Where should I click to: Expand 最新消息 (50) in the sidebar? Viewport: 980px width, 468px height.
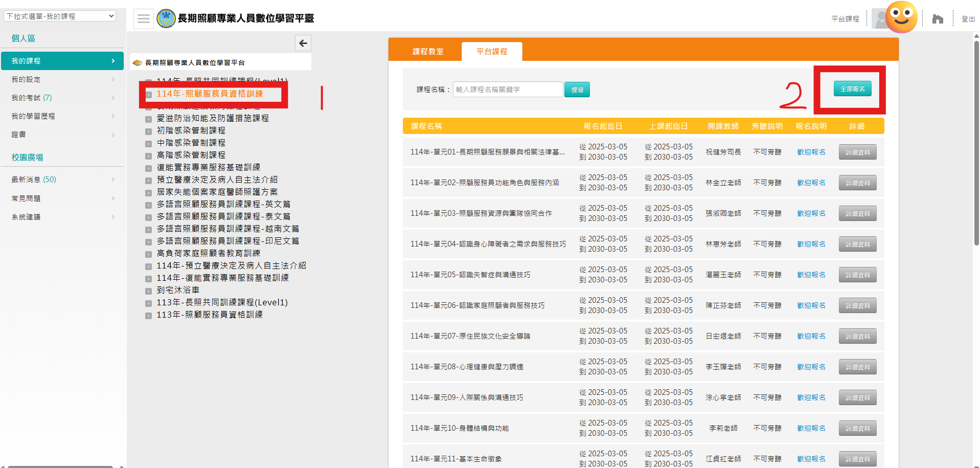pos(62,180)
